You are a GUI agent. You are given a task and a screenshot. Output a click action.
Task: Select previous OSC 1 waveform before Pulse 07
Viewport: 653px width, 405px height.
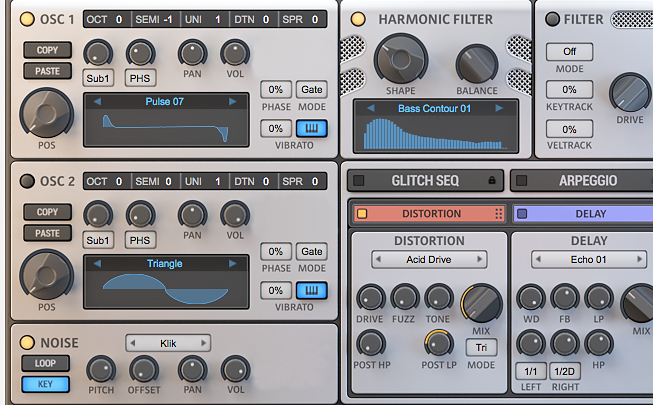coord(97,101)
